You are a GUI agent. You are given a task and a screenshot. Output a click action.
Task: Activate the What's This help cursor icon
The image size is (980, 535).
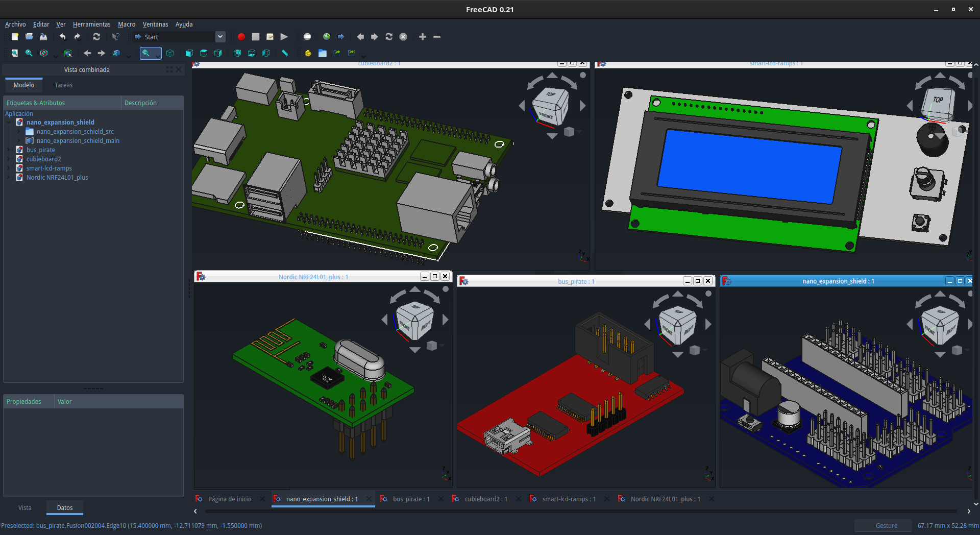116,37
